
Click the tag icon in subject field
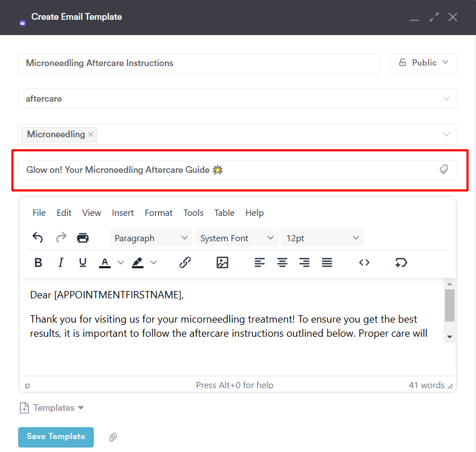pyautogui.click(x=444, y=169)
